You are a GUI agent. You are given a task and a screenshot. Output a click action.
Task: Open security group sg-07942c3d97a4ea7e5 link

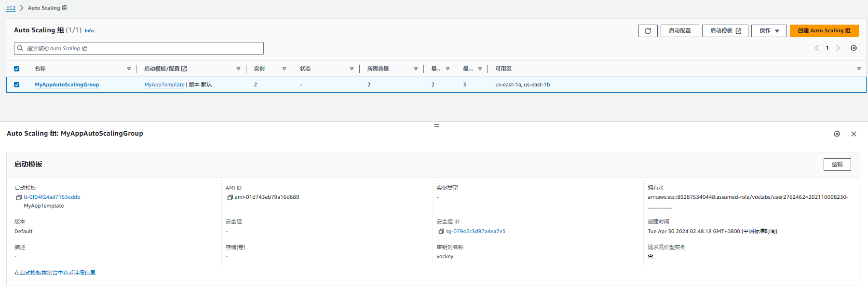tap(475, 231)
